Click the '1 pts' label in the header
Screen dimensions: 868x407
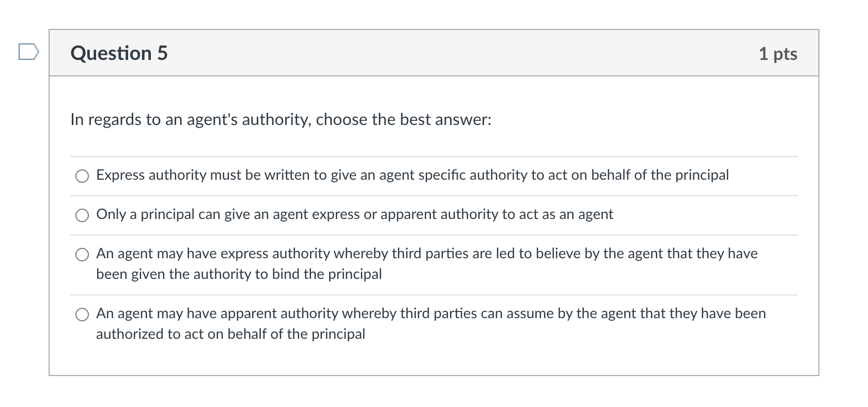(777, 54)
